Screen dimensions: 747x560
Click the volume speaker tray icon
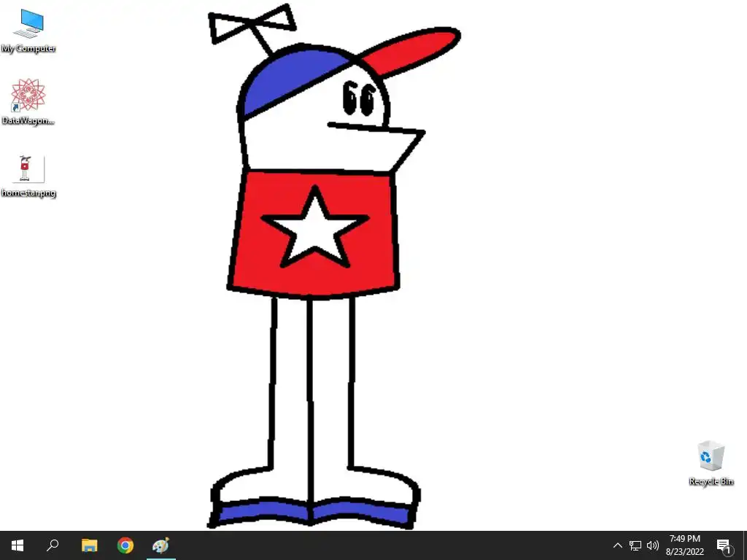coord(653,545)
